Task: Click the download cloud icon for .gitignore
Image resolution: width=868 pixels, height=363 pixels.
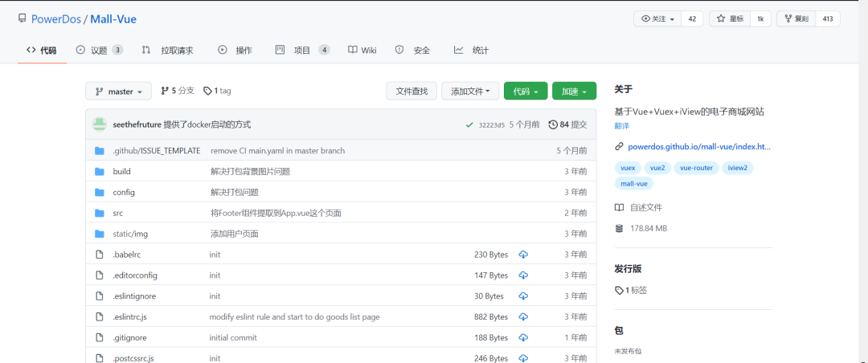Action: [x=523, y=337]
